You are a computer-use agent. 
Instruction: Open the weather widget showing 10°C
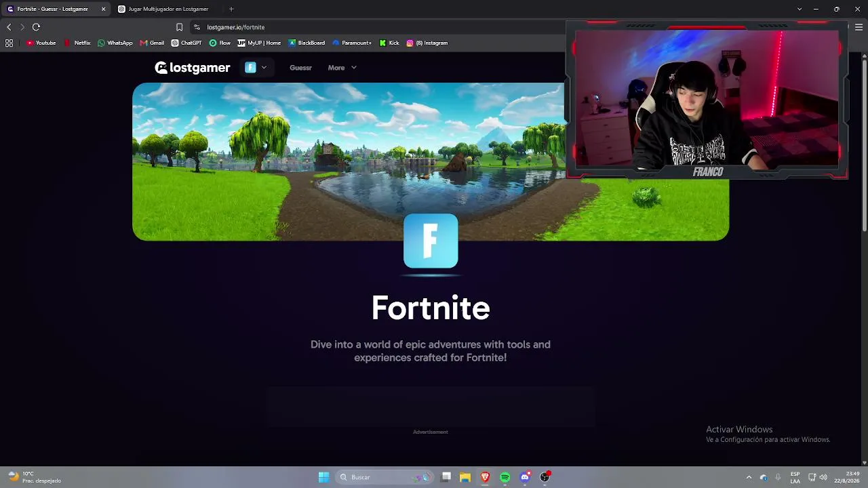pos(35,477)
